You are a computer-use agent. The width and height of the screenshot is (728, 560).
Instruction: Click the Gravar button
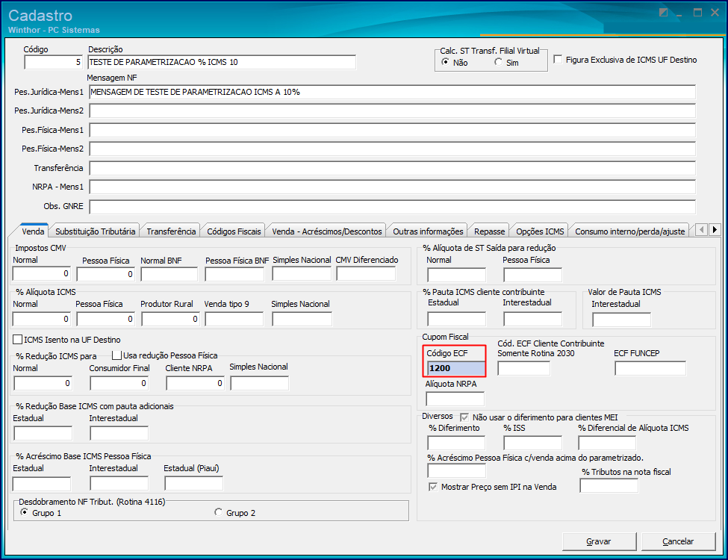(x=599, y=541)
